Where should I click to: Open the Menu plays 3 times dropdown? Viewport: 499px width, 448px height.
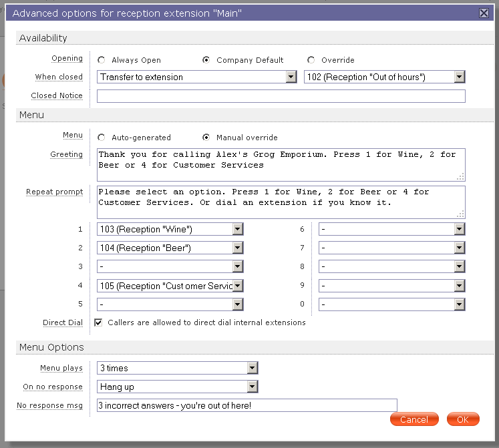(177, 368)
